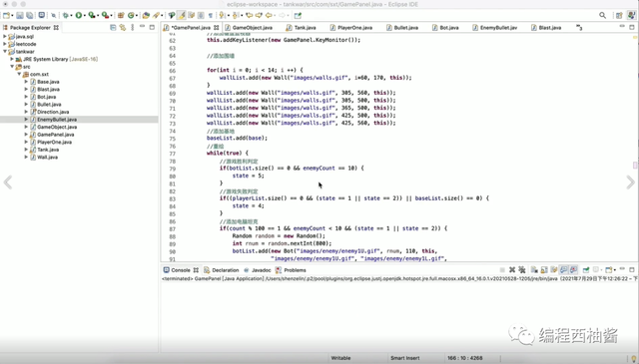Click the Pin Editor icon

[x=298, y=16]
